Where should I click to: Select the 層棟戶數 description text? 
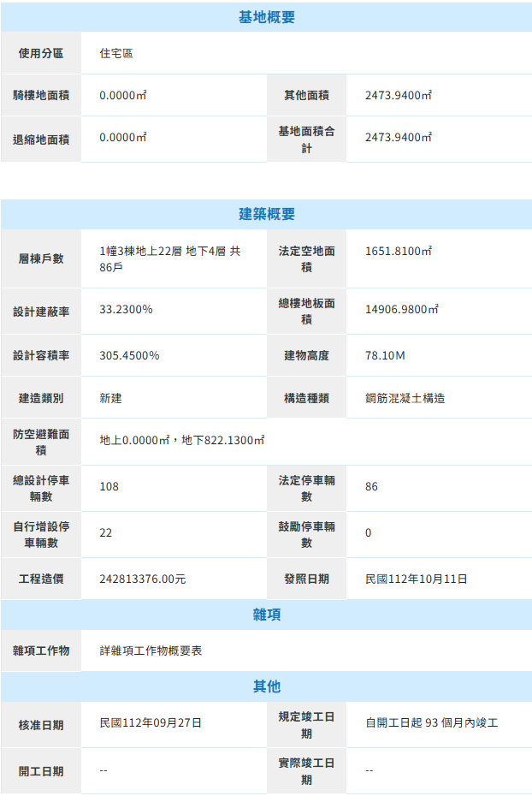coord(169,259)
